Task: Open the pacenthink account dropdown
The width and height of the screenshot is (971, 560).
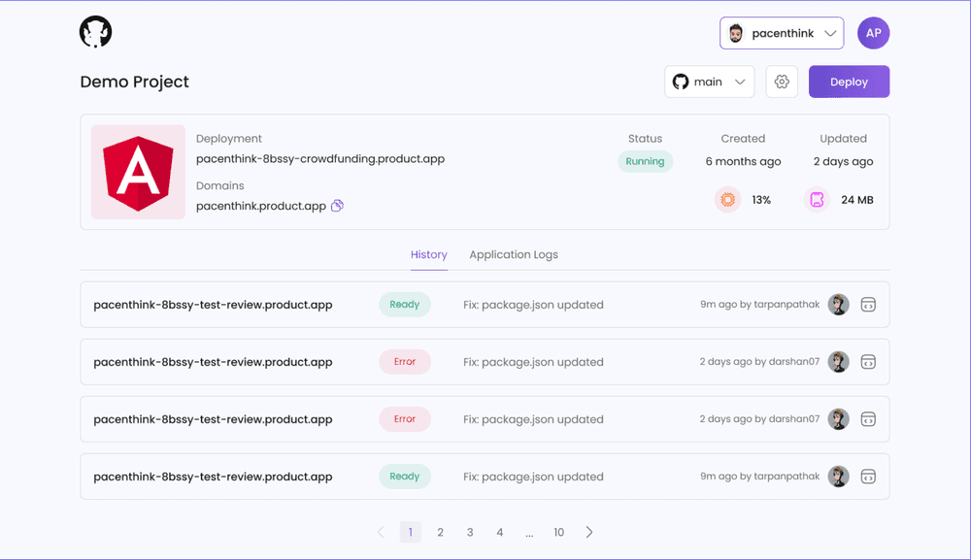Action: click(782, 33)
